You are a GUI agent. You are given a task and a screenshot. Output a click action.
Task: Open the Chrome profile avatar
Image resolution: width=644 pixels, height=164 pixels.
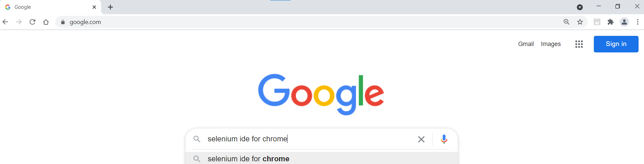pyautogui.click(x=624, y=22)
